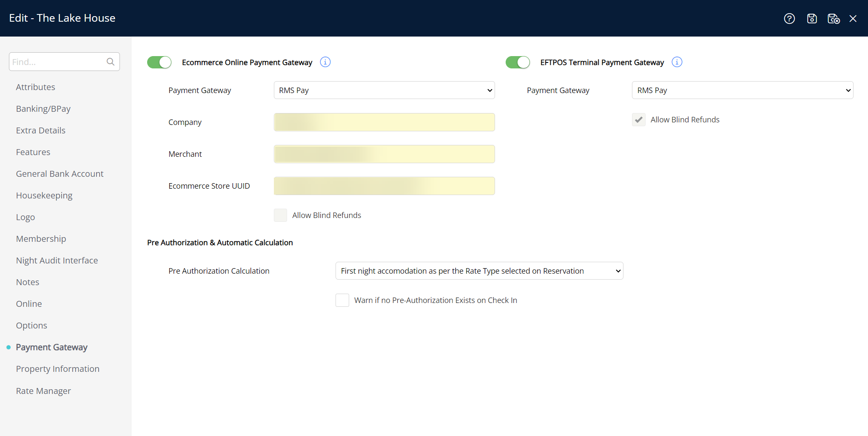Open Pre Authorization Calculation dropdown

(479, 271)
